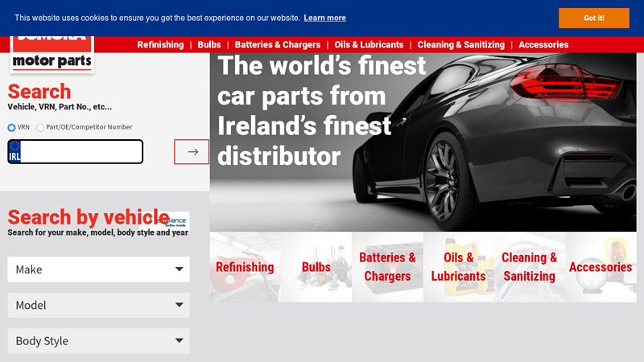The image size is (644, 362).
Task: Open Oils & Lubricants in the navigation bar
Action: pyautogui.click(x=369, y=45)
